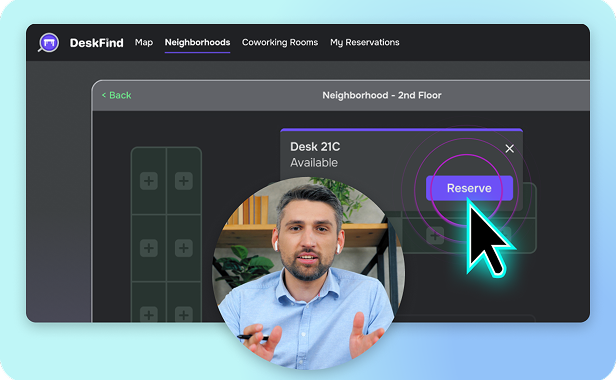Image resolution: width=616 pixels, height=380 pixels.
Task: Click the "Neighborhood - 2nd Floor" title
Action: (x=382, y=95)
